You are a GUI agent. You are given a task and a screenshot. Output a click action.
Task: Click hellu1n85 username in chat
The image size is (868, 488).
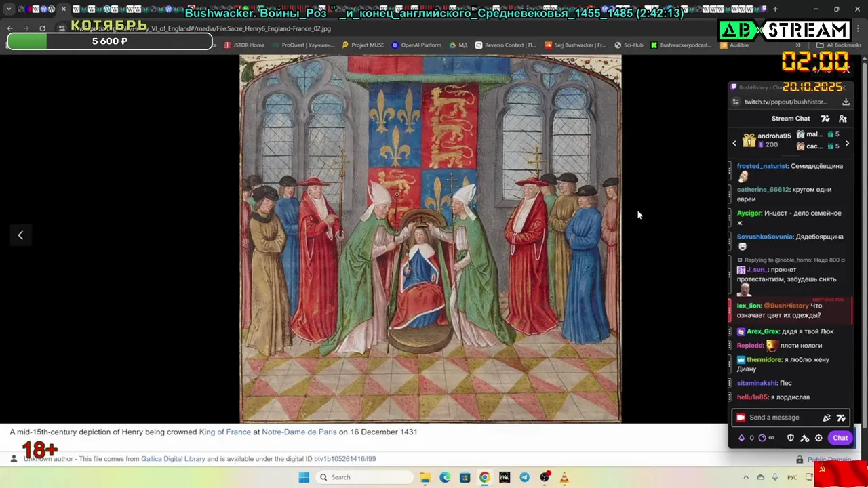point(753,397)
